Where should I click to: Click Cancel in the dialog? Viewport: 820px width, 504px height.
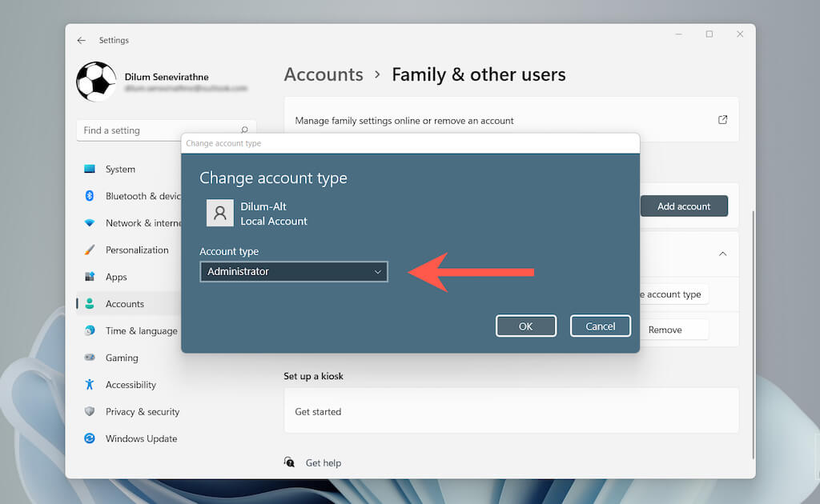(601, 326)
